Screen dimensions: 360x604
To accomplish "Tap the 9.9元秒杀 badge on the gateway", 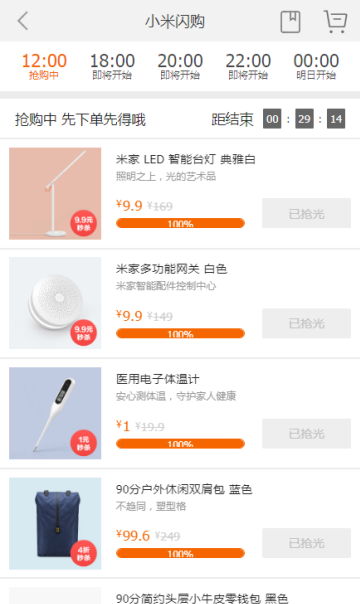I will [x=84, y=333].
